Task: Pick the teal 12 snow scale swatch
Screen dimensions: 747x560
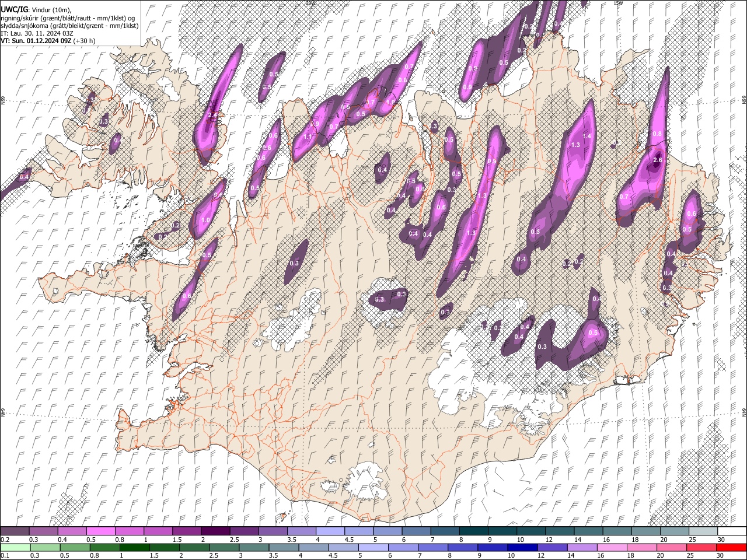Action: 560,531
